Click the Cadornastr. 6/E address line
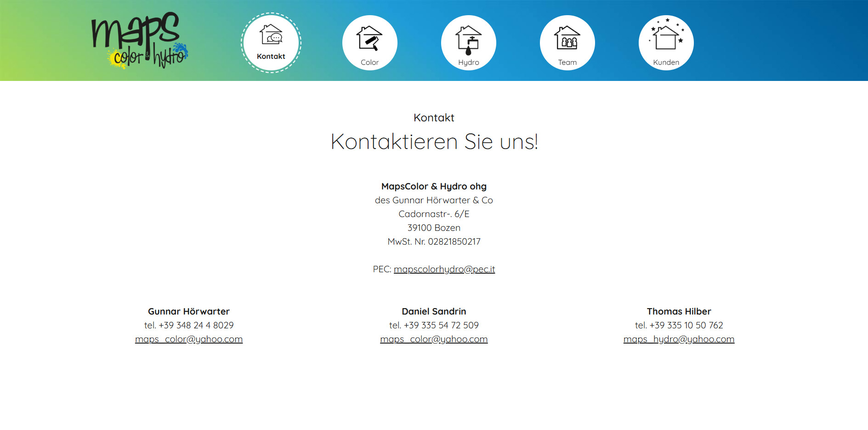Image resolution: width=868 pixels, height=430 pixels. pos(434,214)
